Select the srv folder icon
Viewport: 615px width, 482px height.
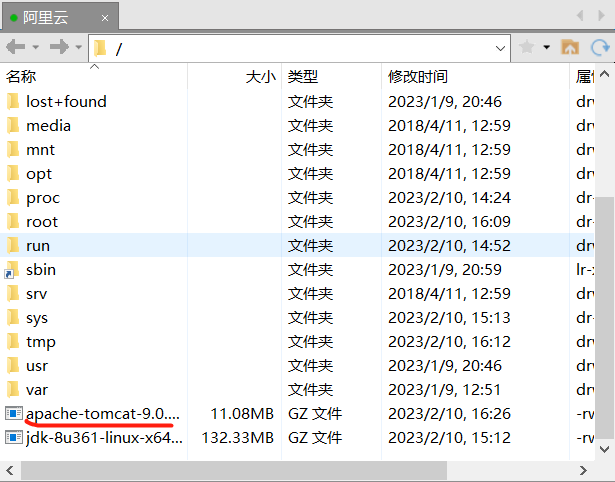13,293
